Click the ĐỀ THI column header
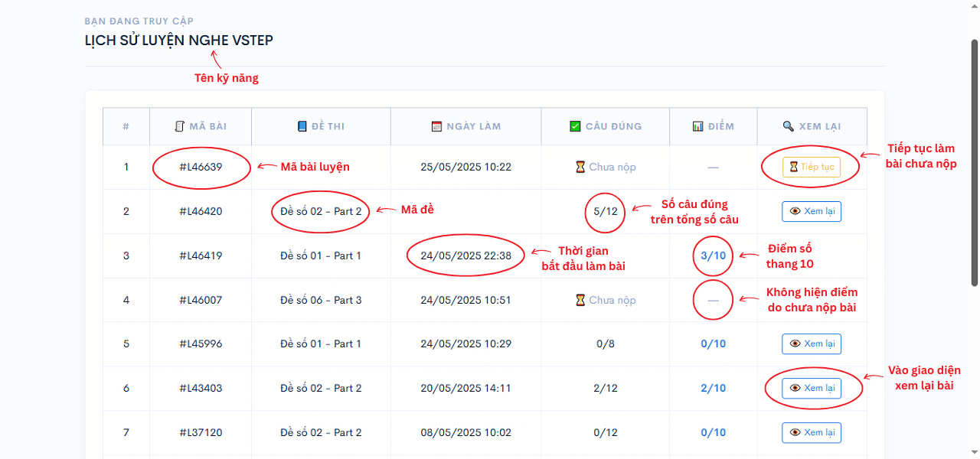Screen dimensions: 980x459 (321, 126)
